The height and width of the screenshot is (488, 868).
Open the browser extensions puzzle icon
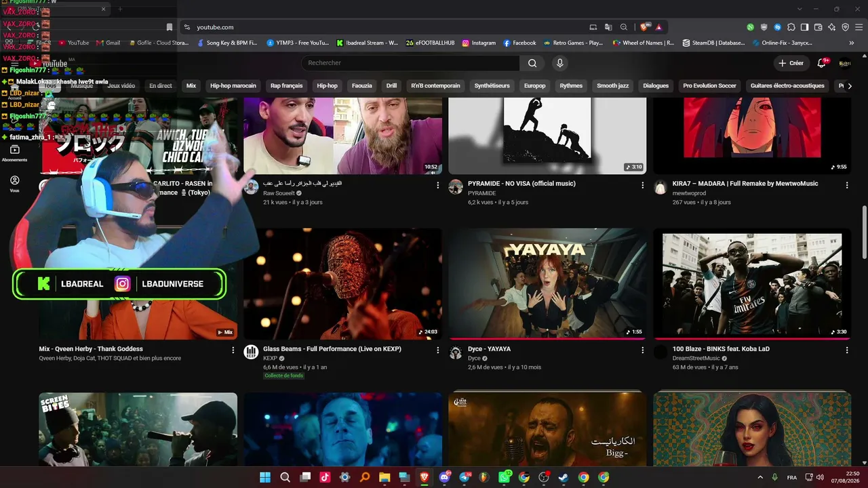pyautogui.click(x=791, y=27)
